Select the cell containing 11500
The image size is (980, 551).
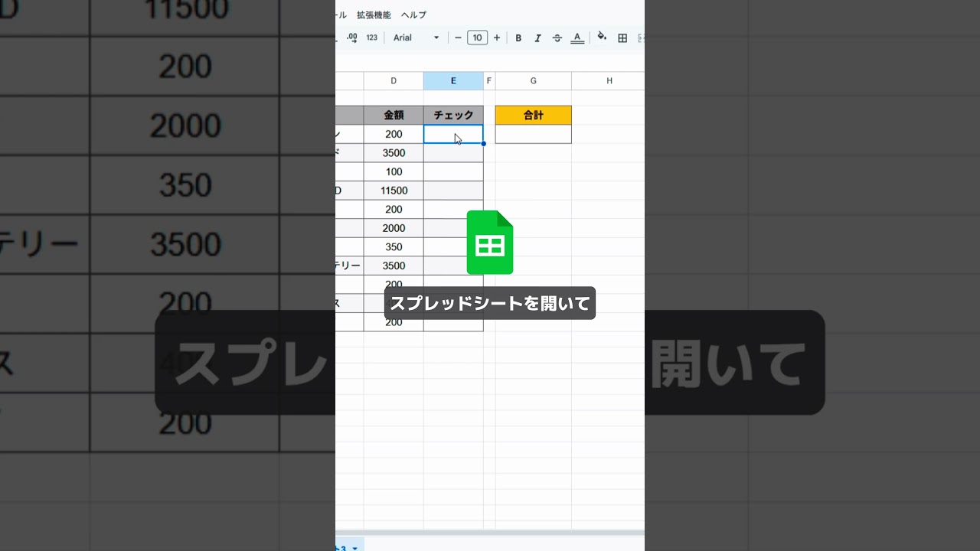pyautogui.click(x=394, y=191)
